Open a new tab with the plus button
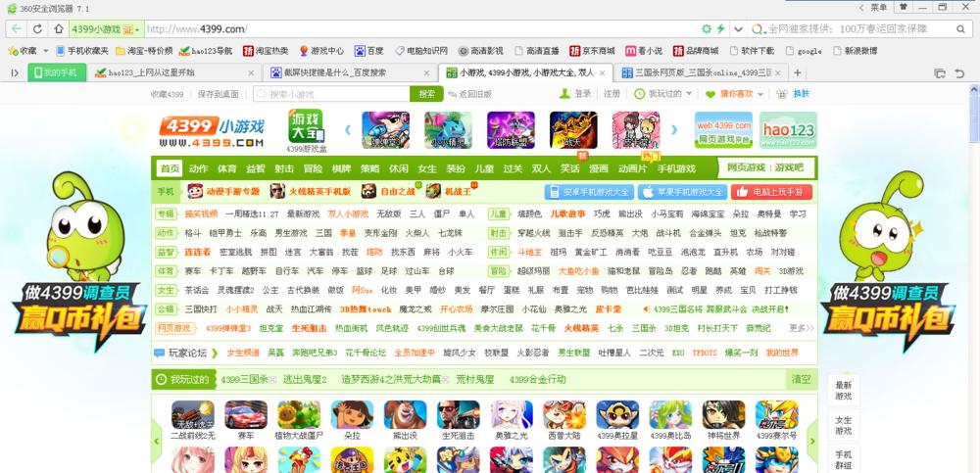Image resolution: width=980 pixels, height=473 pixels. coord(797,72)
